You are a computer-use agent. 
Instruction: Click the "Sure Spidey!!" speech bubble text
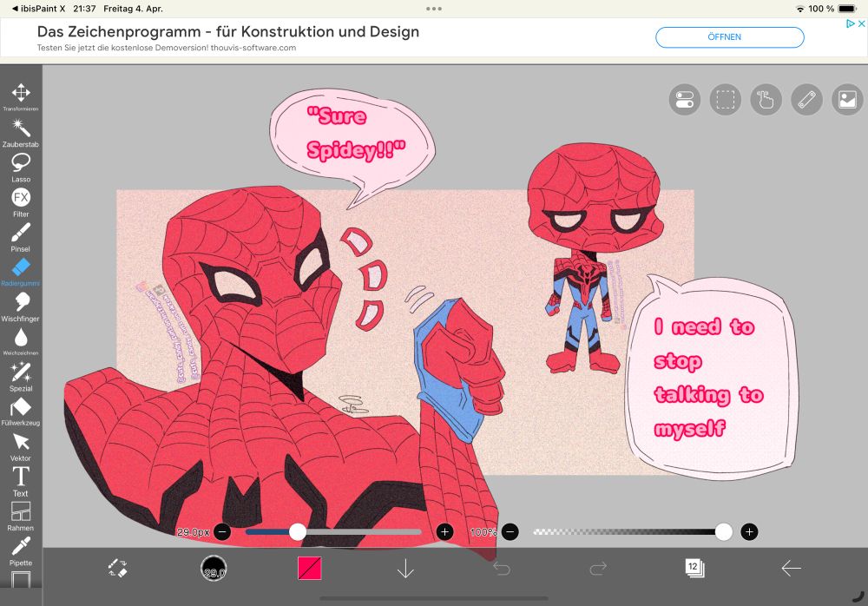pos(355,133)
